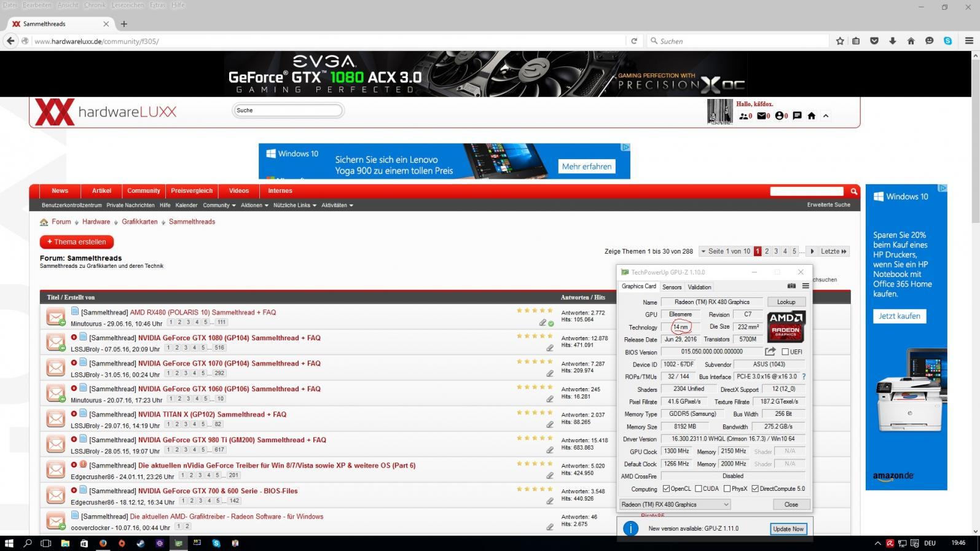Click the Update Now button
This screenshot has height=551, width=980.
coord(788,529)
